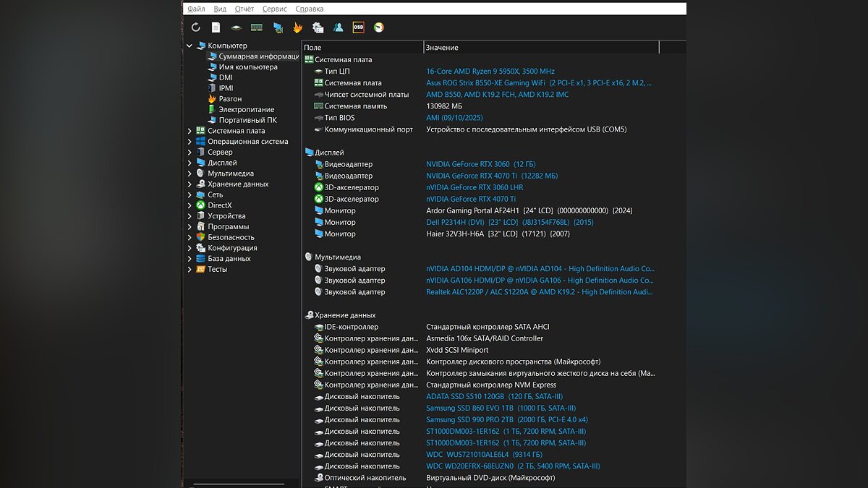The image size is (868, 488).
Task: Open the Сервис menu
Action: pos(275,9)
